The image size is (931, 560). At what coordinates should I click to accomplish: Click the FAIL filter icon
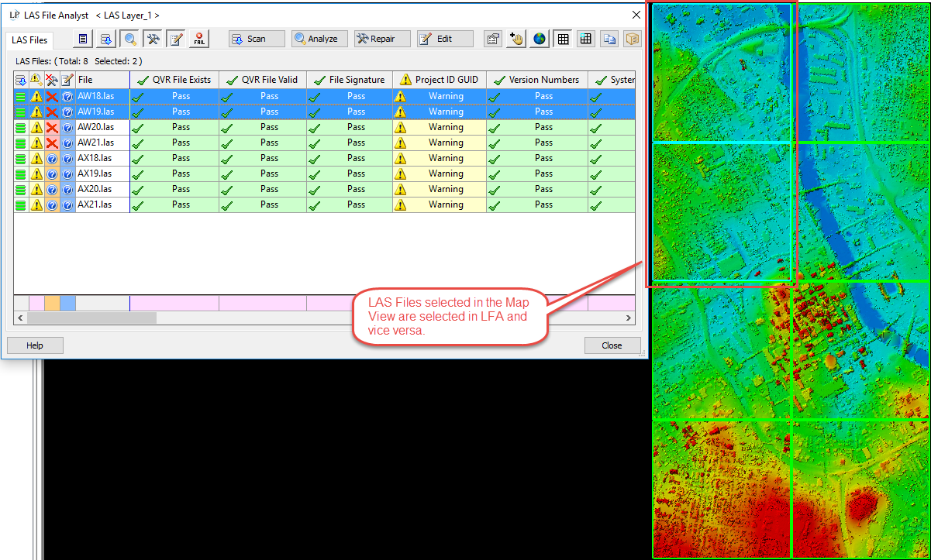click(199, 39)
